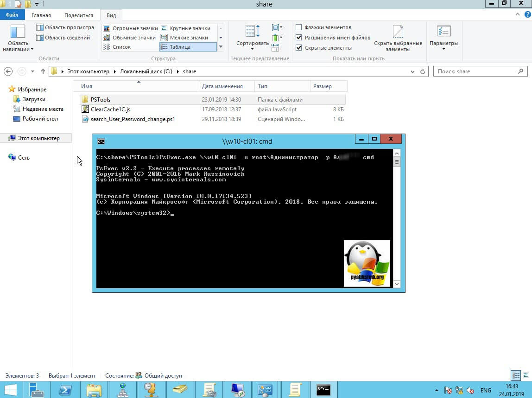Uncheck the Hidden items checkbox
The image size is (532, 398).
(x=299, y=48)
